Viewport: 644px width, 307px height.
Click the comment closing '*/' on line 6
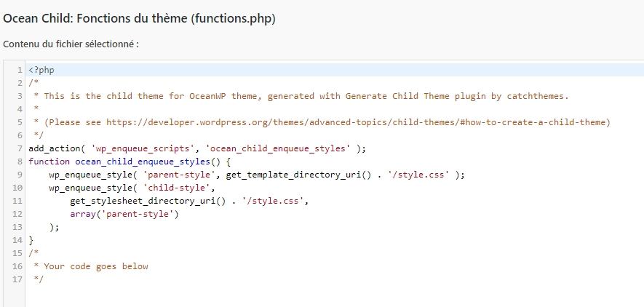(x=39, y=135)
